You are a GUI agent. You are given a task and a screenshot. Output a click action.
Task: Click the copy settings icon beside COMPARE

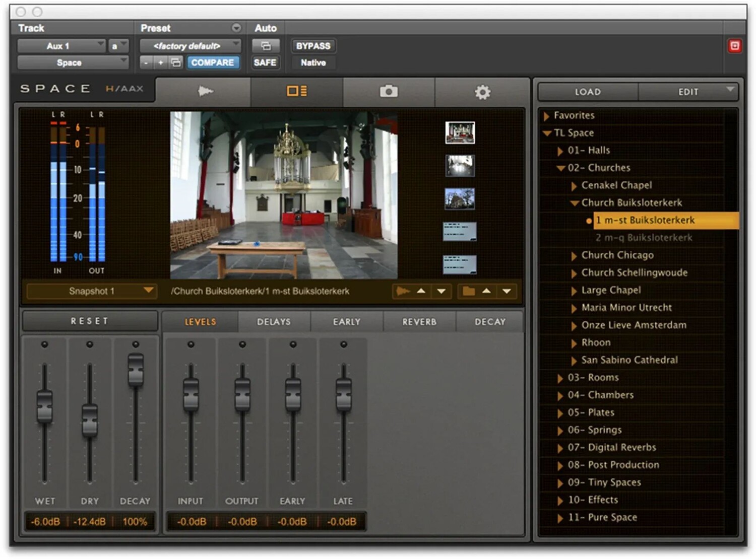point(176,62)
